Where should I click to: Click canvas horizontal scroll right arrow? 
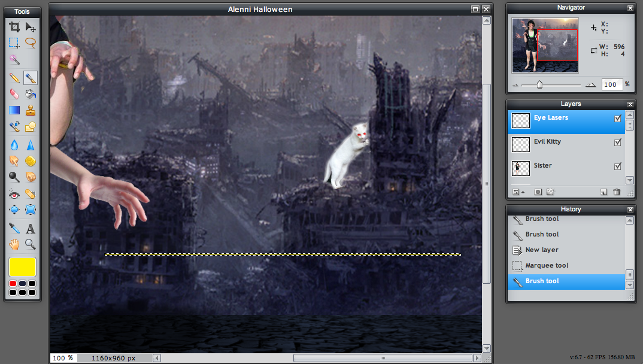coord(477,358)
